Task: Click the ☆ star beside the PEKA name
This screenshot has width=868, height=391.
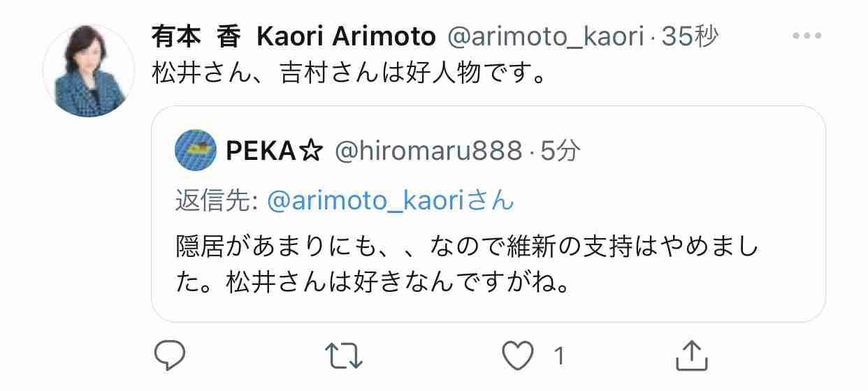Action: pyautogui.click(x=310, y=150)
